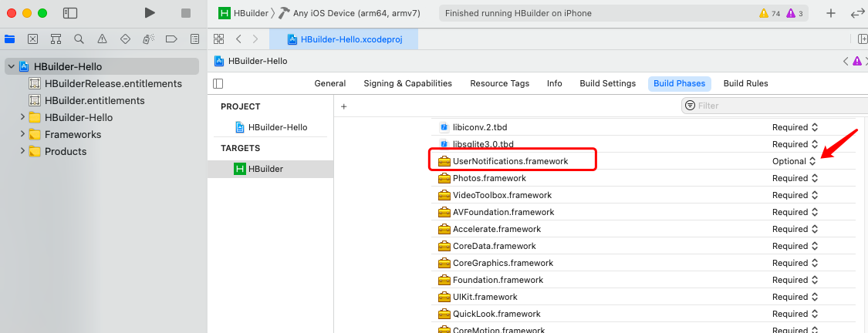Go back in editor history
This screenshot has height=333, width=868.
[x=238, y=39]
